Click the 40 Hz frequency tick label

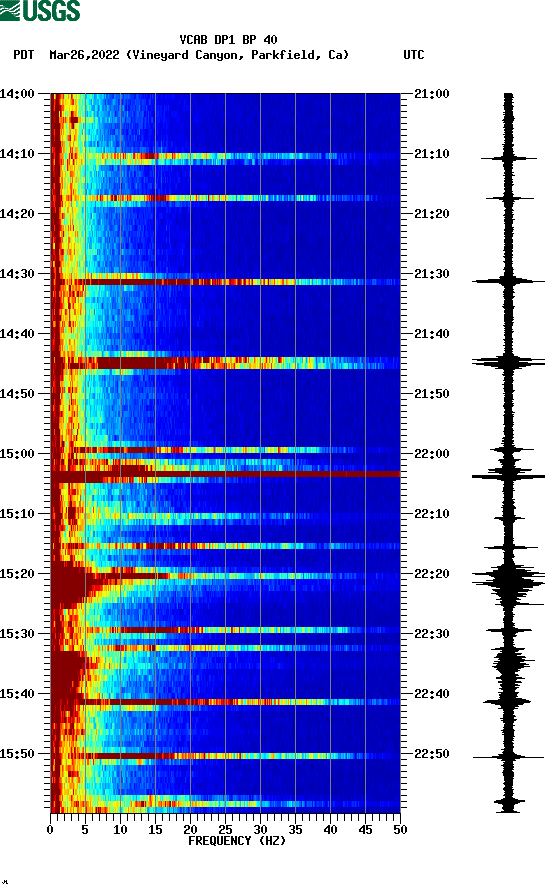pyautogui.click(x=330, y=830)
